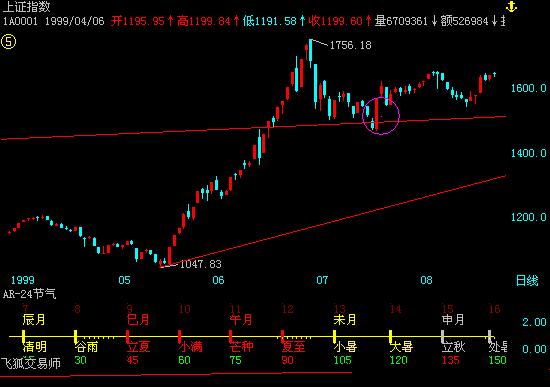
Task: Click the 2.00 indicator axis label
Action: point(534,322)
